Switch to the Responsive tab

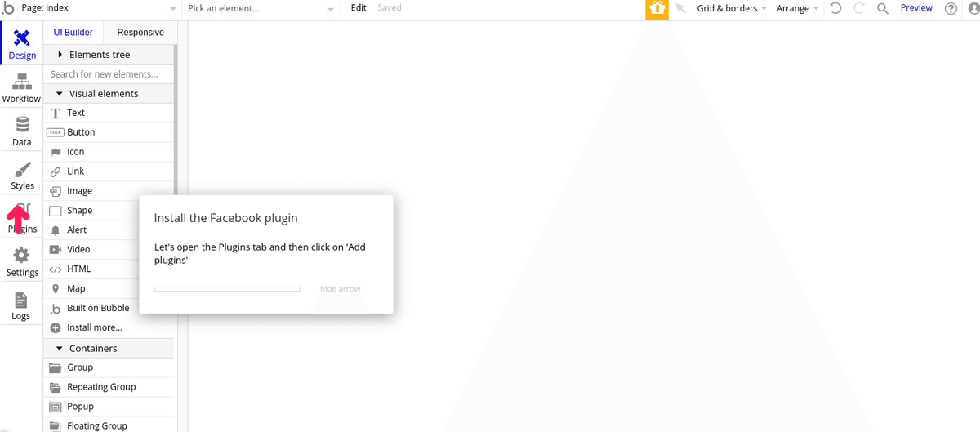point(140,33)
